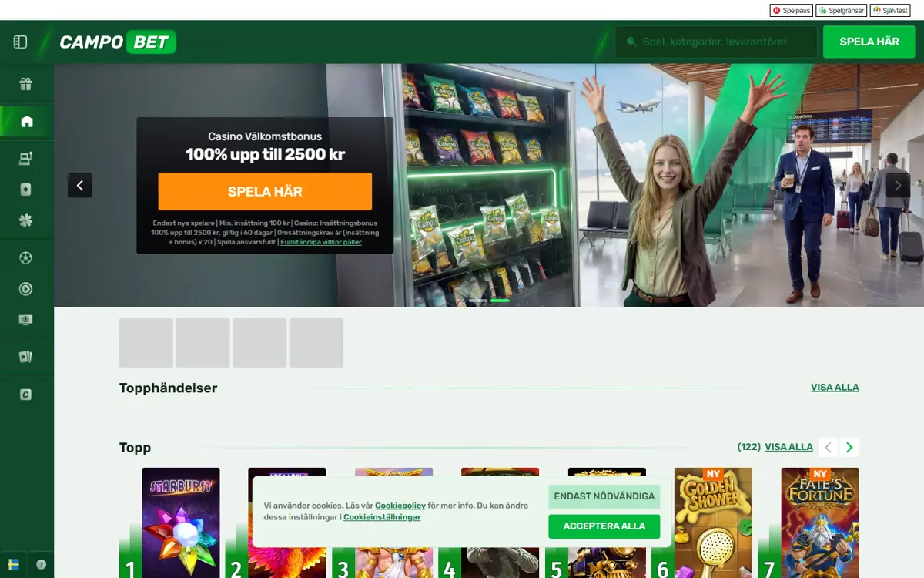The image size is (924, 578).
Task: Click the square C icon in sidebar
Action: coord(26,395)
